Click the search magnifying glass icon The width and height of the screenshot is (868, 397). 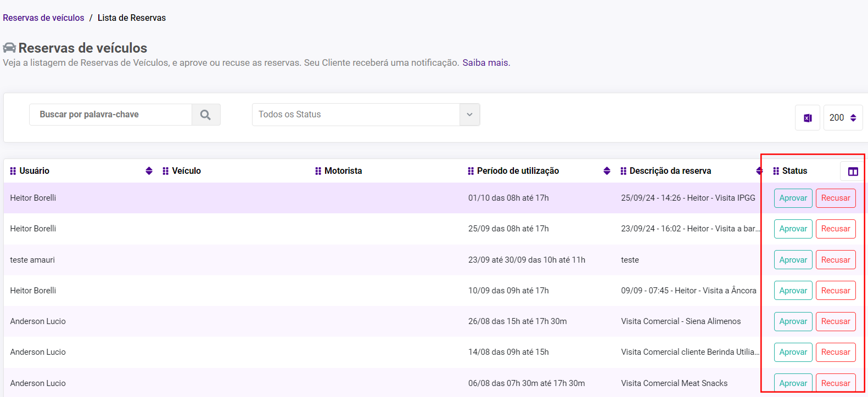[205, 115]
